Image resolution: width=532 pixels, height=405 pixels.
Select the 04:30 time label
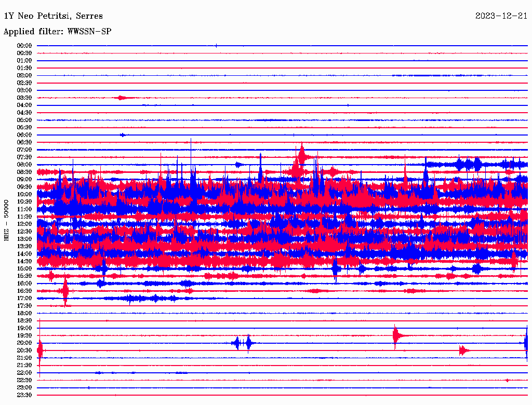coord(24,113)
